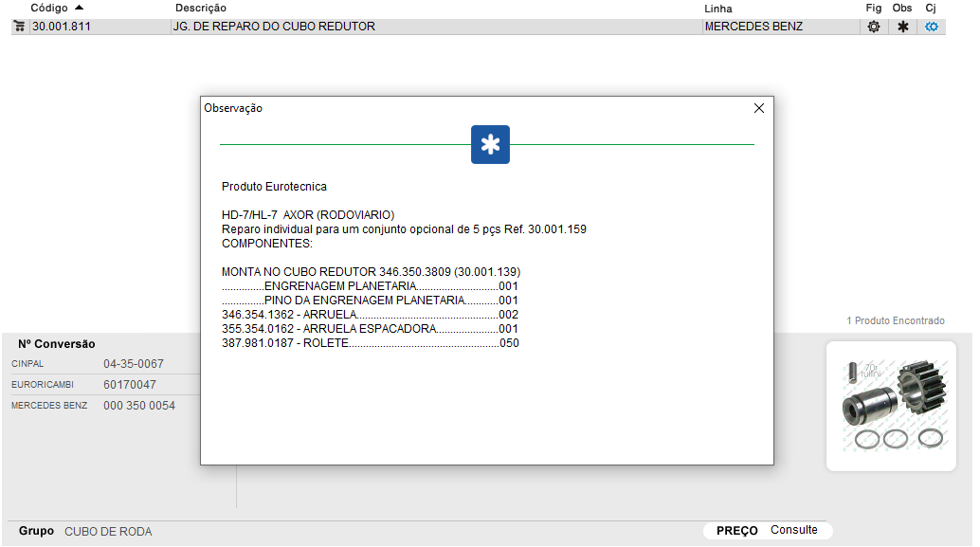Image resolution: width=980 pixels, height=547 pixels.
Task: Click the MERCEDES BENZ line cell
Action: pos(753,27)
